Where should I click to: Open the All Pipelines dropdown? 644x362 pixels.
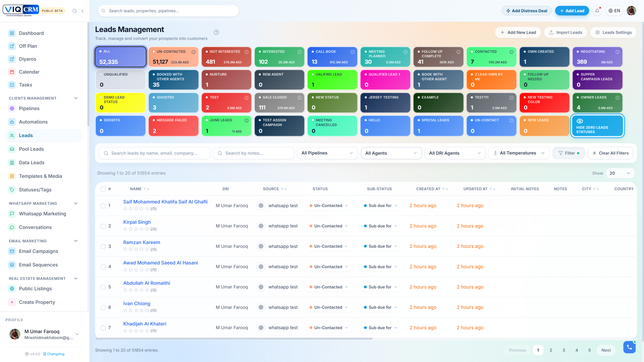tap(327, 153)
